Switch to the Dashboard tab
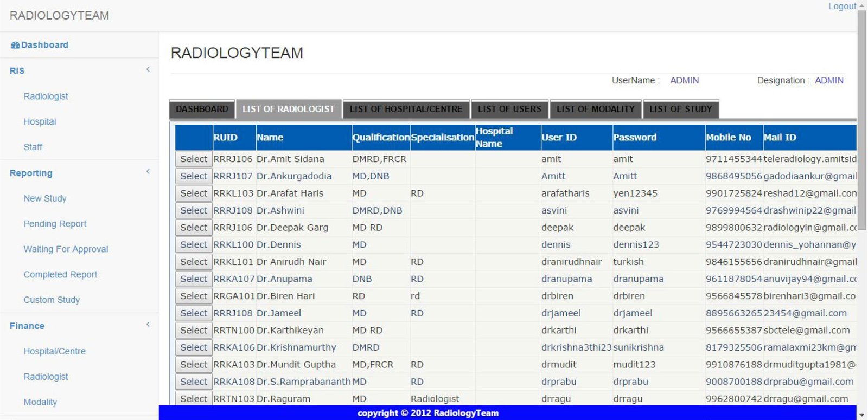868x420 pixels. 202,109
